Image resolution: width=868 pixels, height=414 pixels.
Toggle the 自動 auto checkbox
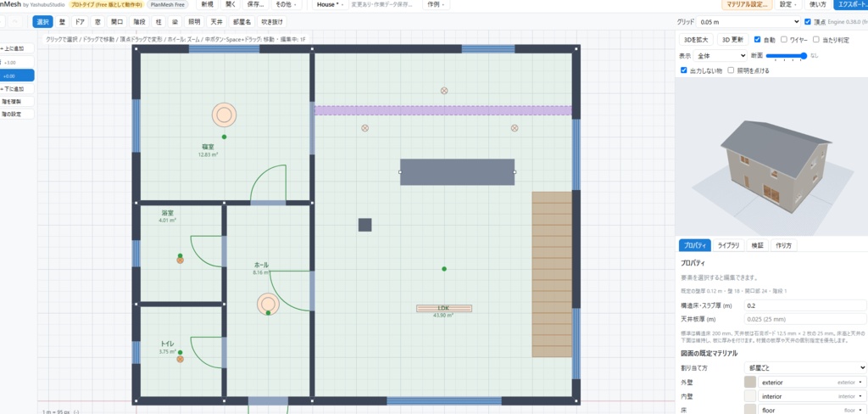pyautogui.click(x=757, y=40)
